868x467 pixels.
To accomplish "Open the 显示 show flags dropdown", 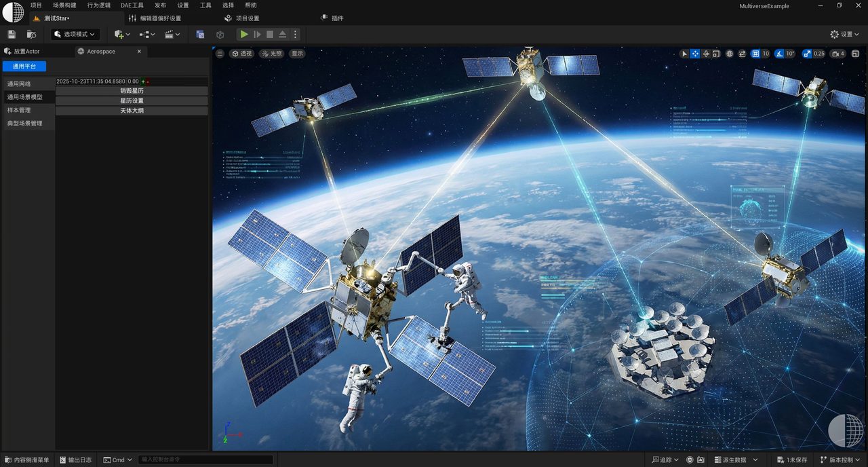I will click(297, 54).
